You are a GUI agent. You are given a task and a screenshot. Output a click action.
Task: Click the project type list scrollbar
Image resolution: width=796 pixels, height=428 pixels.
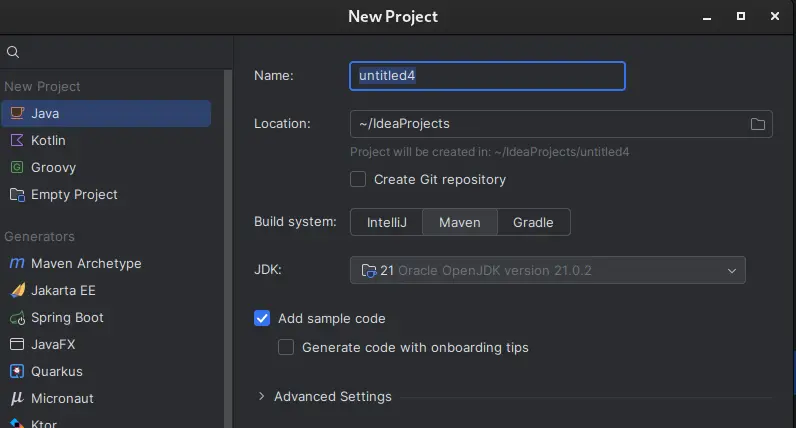(x=228, y=249)
